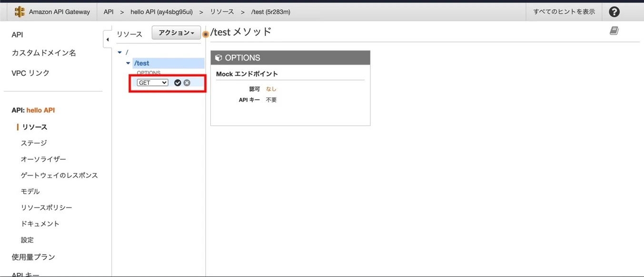Collapse the root / resource triangle
This screenshot has width=644, height=277.
pyautogui.click(x=120, y=52)
